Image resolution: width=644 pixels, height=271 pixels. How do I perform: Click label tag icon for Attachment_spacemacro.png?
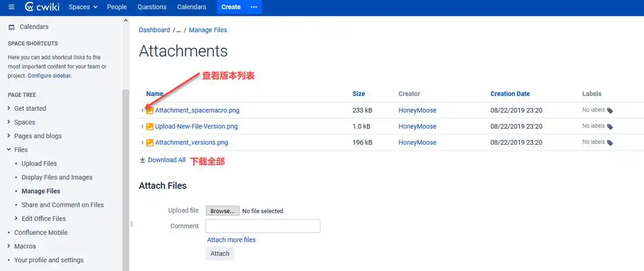[610, 111]
